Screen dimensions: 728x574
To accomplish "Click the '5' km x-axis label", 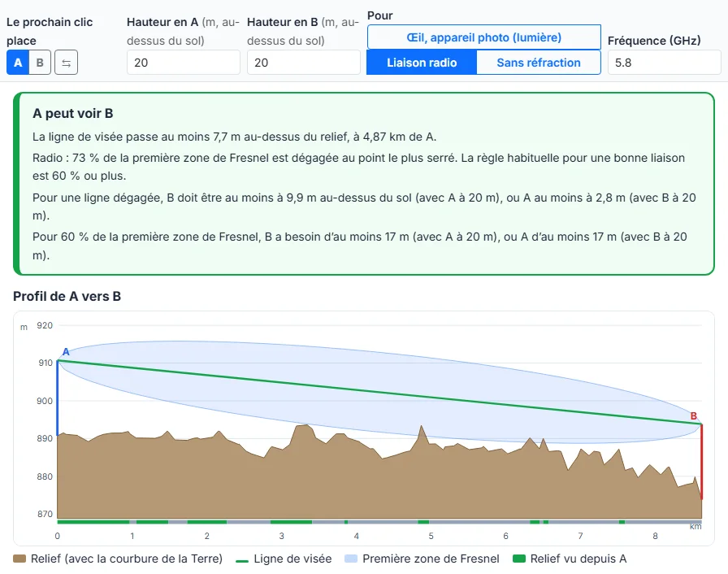I will pos(431,536).
